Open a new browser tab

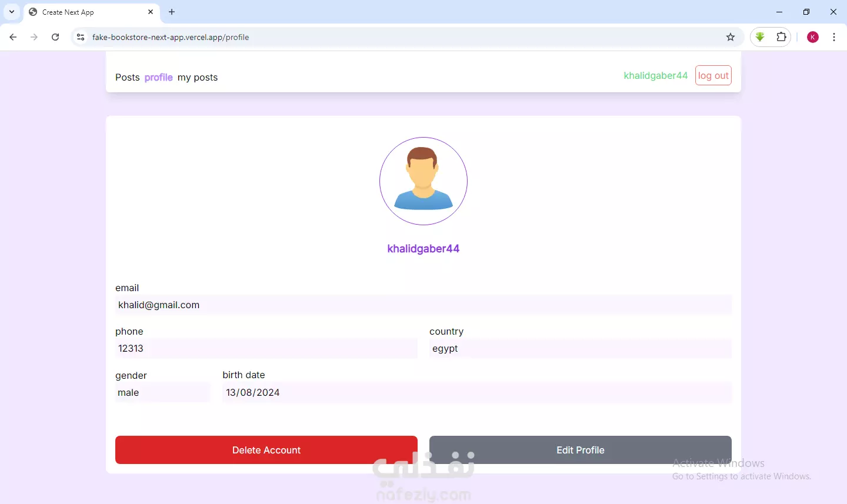pyautogui.click(x=172, y=12)
